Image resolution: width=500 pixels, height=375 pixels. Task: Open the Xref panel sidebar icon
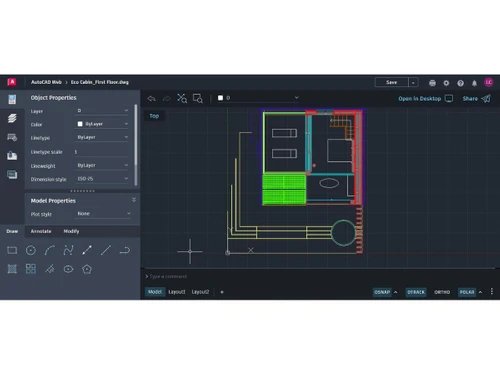(x=12, y=156)
